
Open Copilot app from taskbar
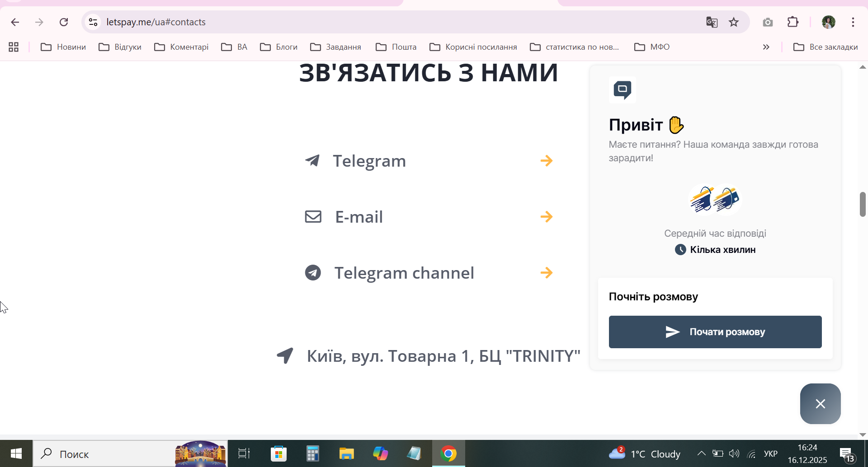(x=380, y=453)
